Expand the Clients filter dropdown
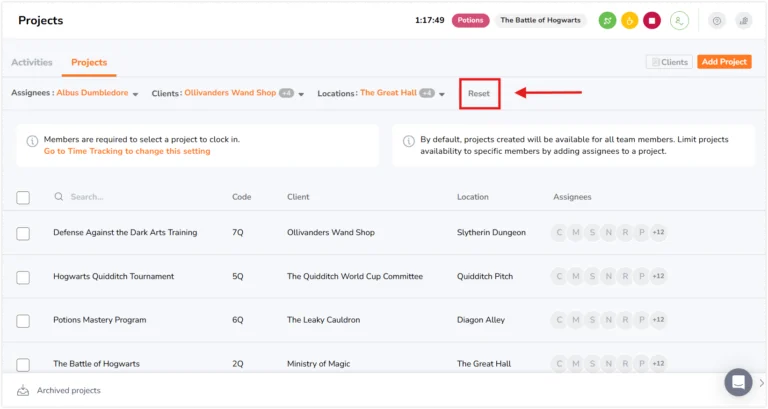The height and width of the screenshot is (409, 768). coord(301,94)
